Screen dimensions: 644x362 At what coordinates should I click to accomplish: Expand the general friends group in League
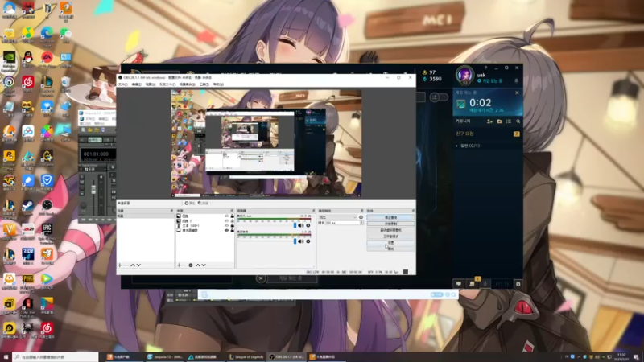[456, 146]
